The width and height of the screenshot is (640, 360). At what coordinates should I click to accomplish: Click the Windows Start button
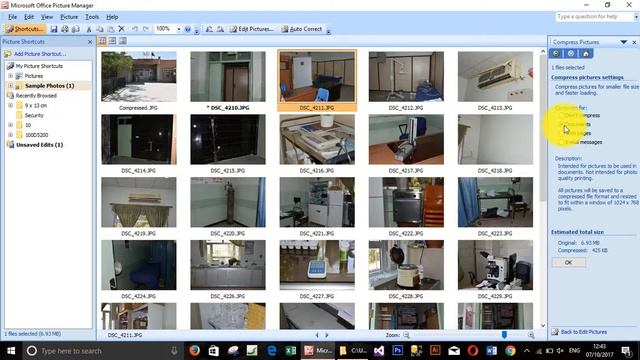11,351
